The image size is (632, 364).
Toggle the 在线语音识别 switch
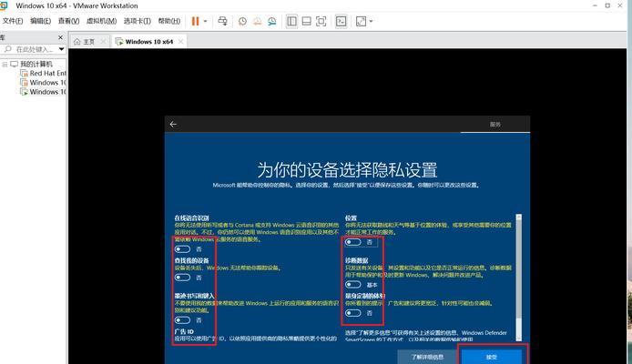182,249
